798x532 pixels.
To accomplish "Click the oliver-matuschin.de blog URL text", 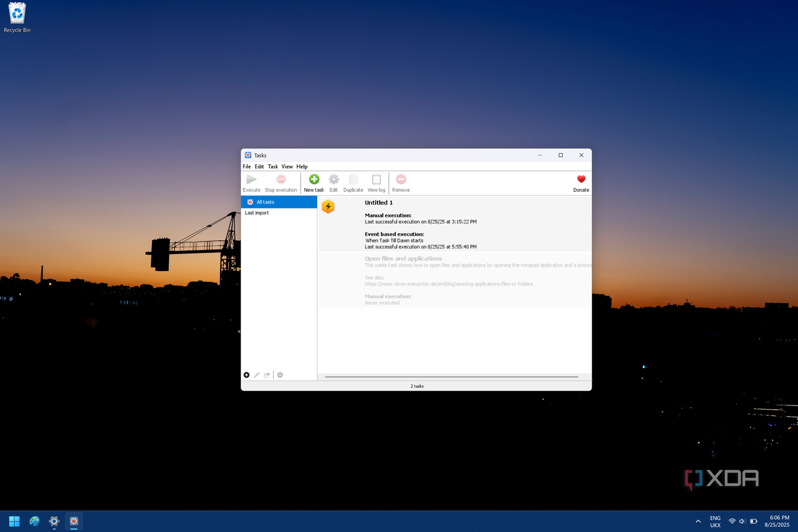I will click(449, 284).
